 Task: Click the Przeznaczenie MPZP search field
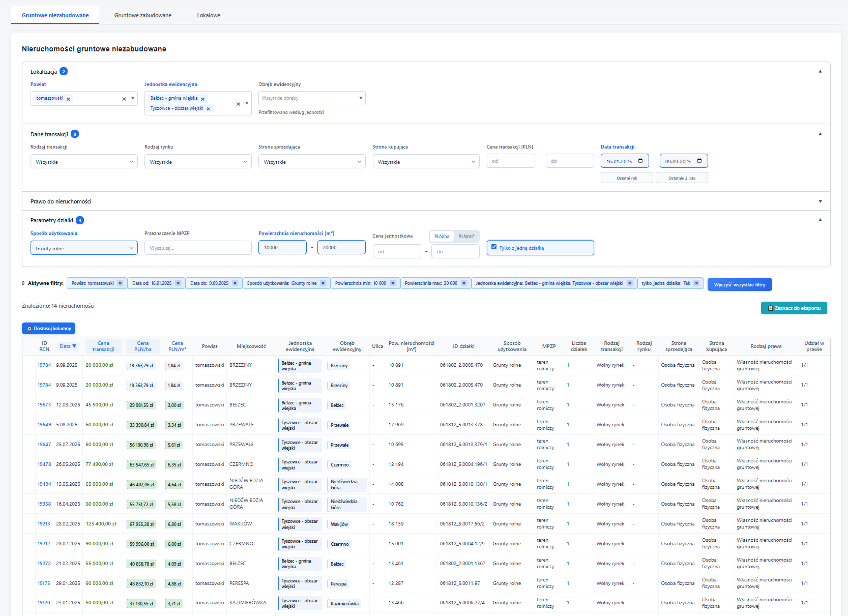pyautogui.click(x=198, y=248)
